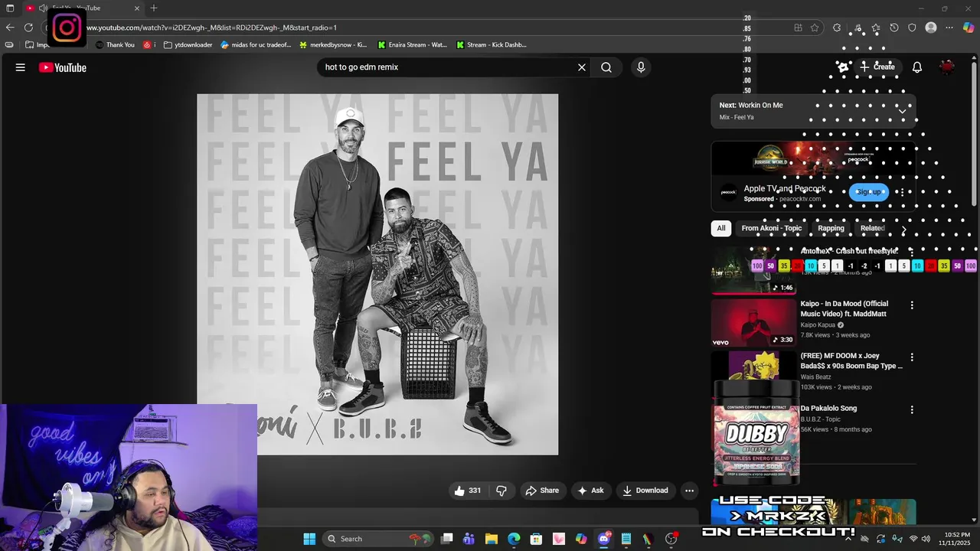Open browser settings and more ellipsis
Viewport: 980px width, 551px height.
pyautogui.click(x=949, y=28)
